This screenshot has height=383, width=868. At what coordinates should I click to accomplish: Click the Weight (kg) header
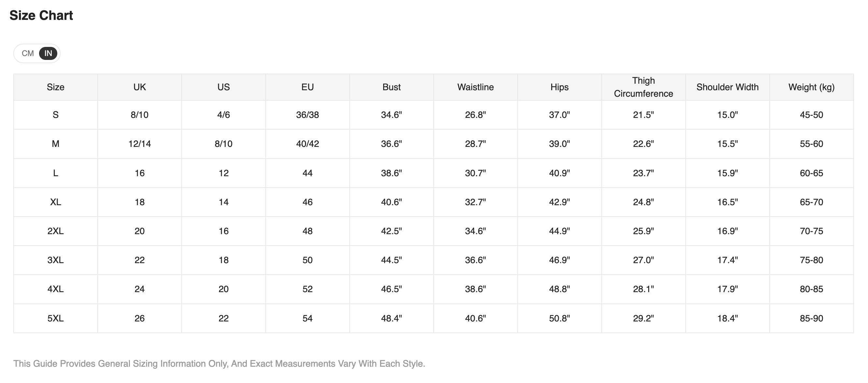[x=811, y=87]
